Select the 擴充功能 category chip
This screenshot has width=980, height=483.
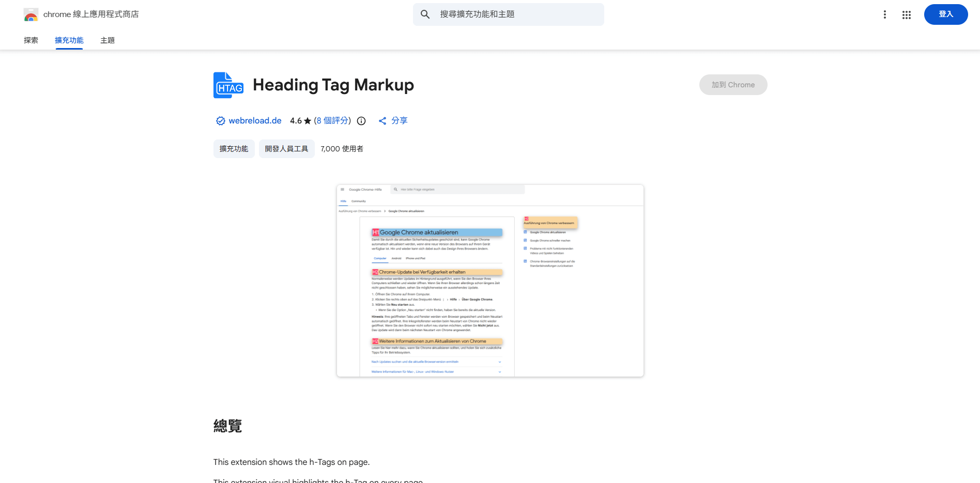tap(234, 148)
